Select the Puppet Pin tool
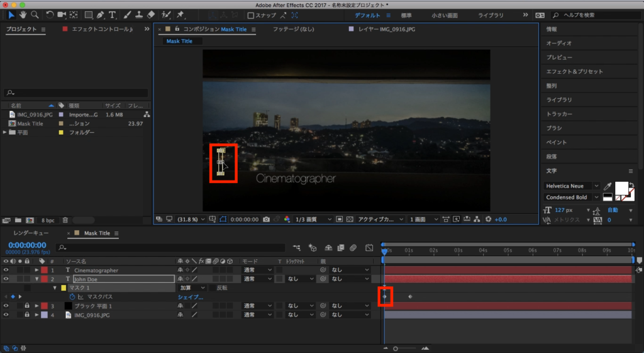The height and width of the screenshot is (353, 644). coord(181,14)
